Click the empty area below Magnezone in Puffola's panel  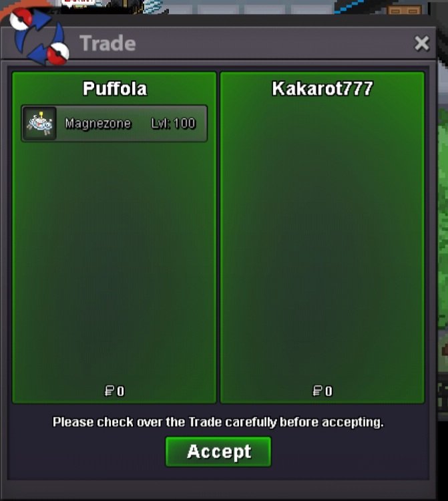(114, 262)
